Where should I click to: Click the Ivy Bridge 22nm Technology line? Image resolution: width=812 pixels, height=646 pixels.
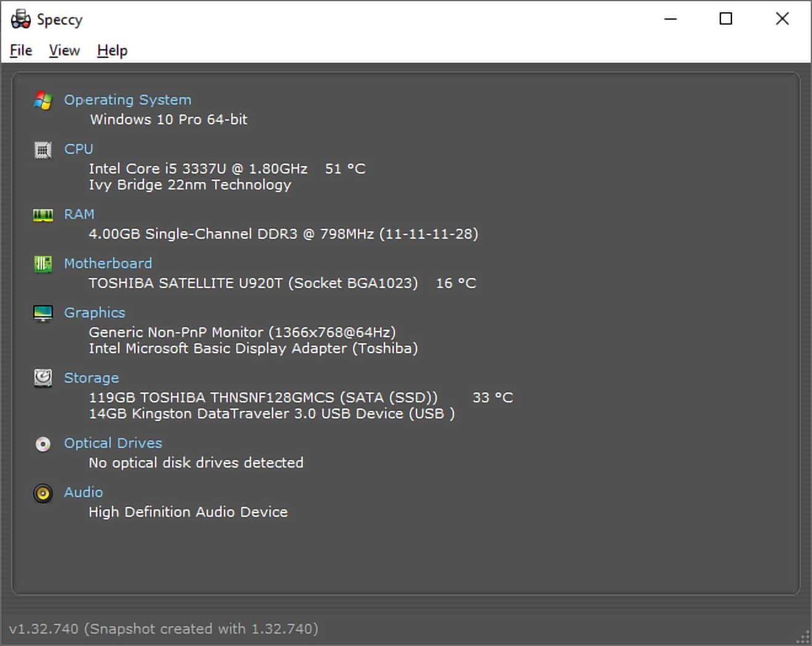(x=190, y=185)
